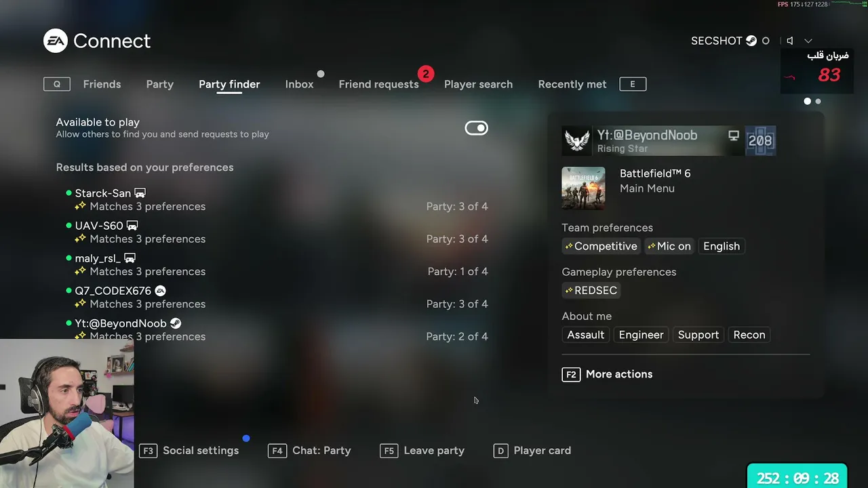This screenshot has width=868, height=488.
Task: Click the sparkle icon under maly_rsl_
Action: 81,271
